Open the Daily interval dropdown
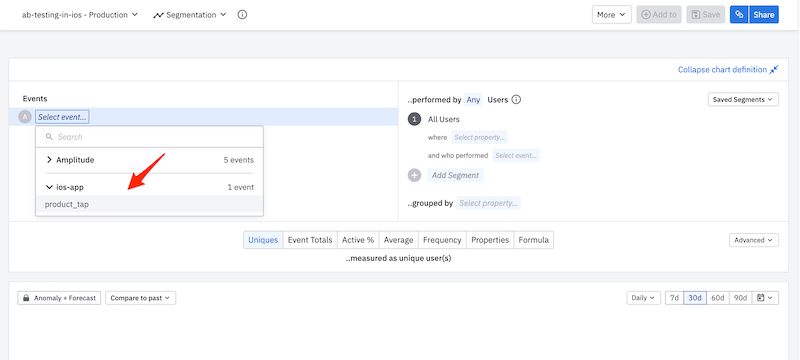Viewport: 800px width, 360px height. (643, 298)
